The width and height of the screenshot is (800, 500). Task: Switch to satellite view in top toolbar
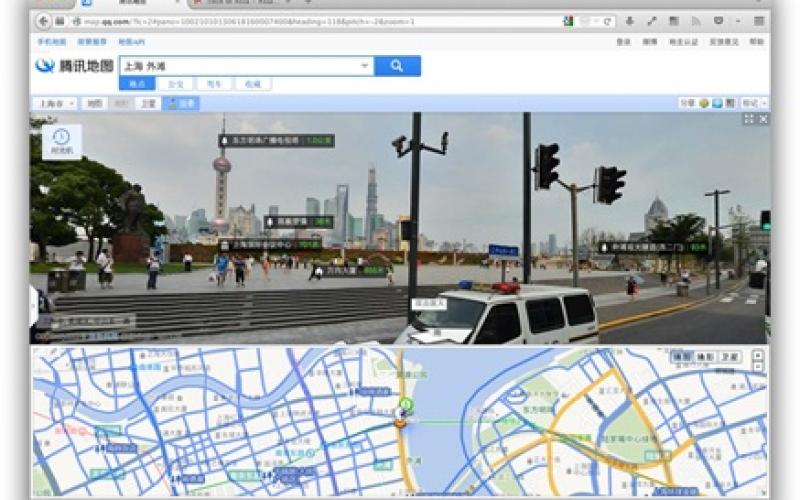point(147,103)
